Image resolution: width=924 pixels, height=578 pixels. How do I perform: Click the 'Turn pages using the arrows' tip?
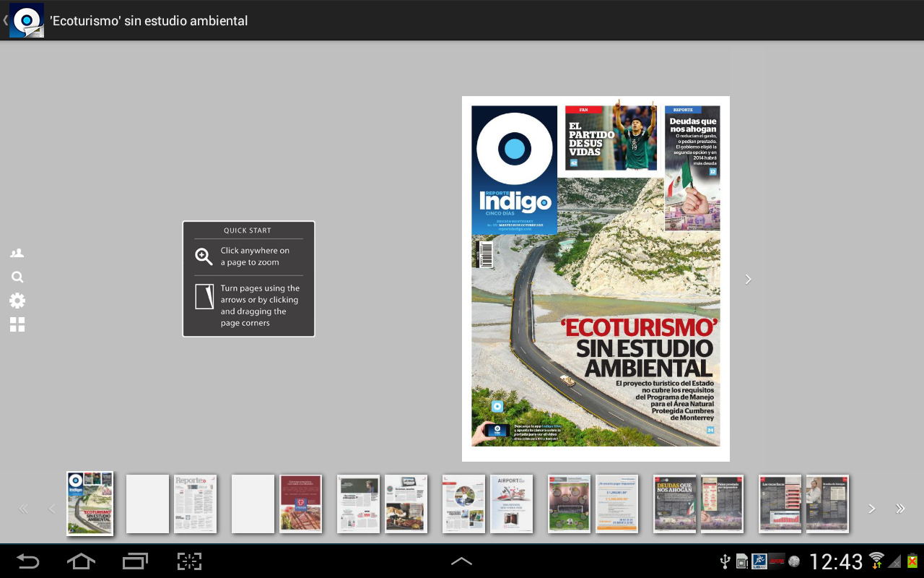[x=260, y=306]
